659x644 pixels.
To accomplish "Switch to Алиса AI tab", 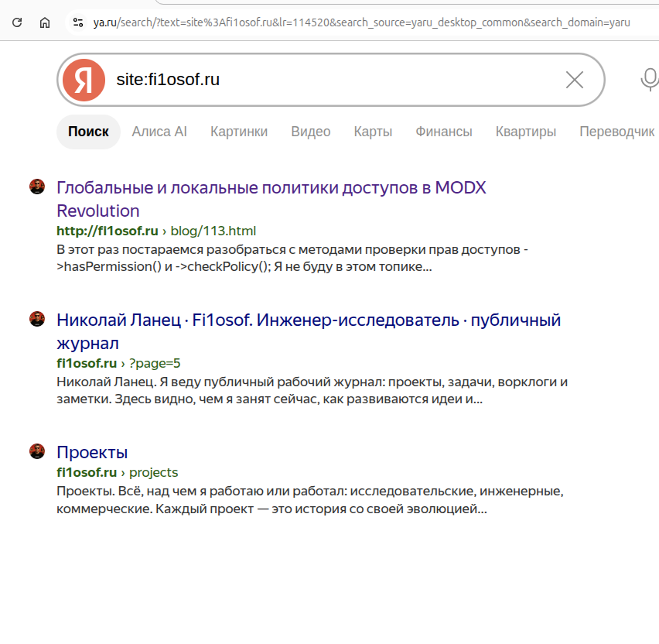I will point(159,132).
